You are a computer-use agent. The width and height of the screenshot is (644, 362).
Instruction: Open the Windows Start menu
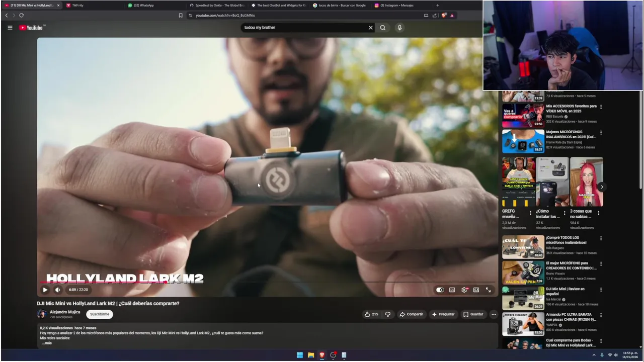pyautogui.click(x=300, y=355)
